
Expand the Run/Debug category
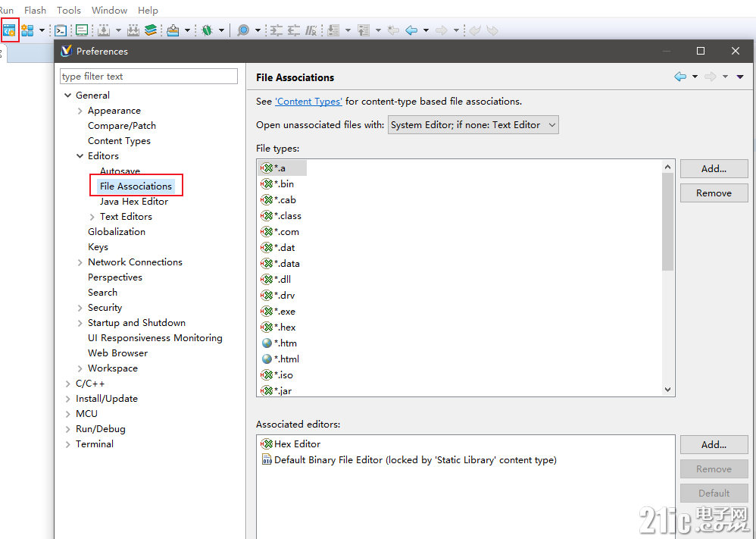[x=68, y=429]
